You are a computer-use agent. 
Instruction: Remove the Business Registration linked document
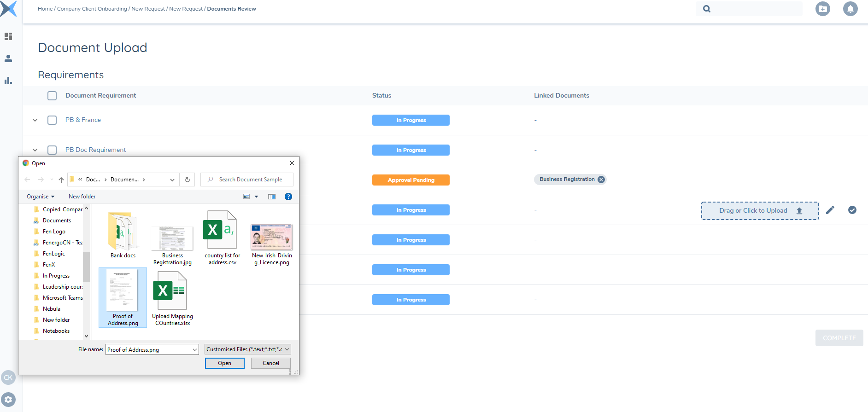tap(601, 180)
